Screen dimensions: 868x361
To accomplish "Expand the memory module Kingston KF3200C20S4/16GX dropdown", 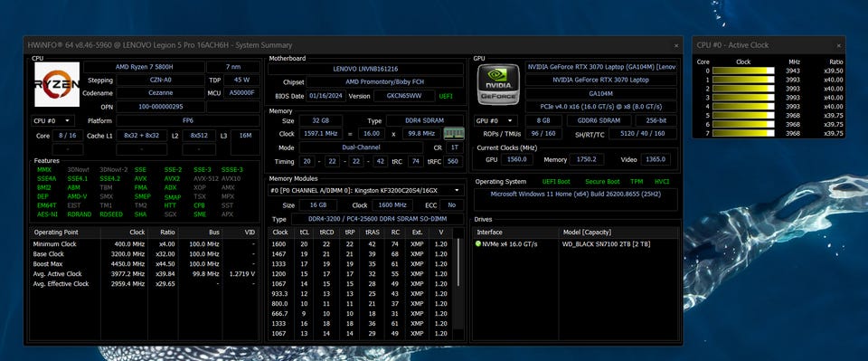I will [x=366, y=191].
